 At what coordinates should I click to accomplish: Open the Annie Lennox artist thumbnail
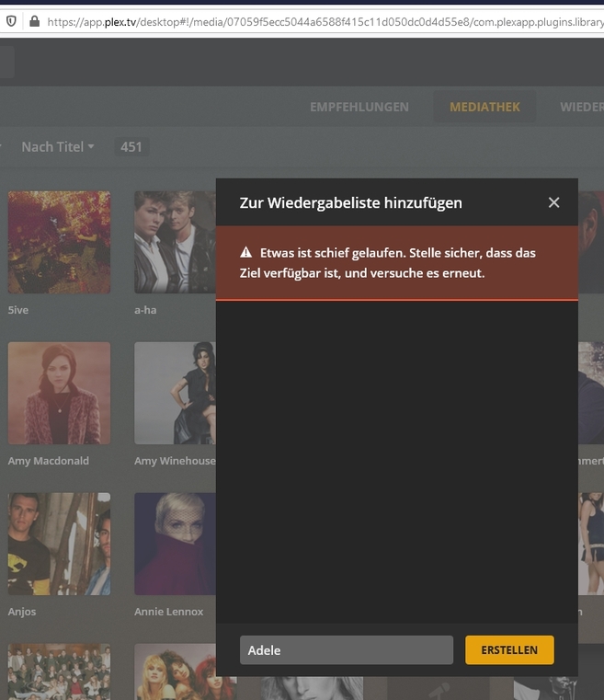click(175, 544)
